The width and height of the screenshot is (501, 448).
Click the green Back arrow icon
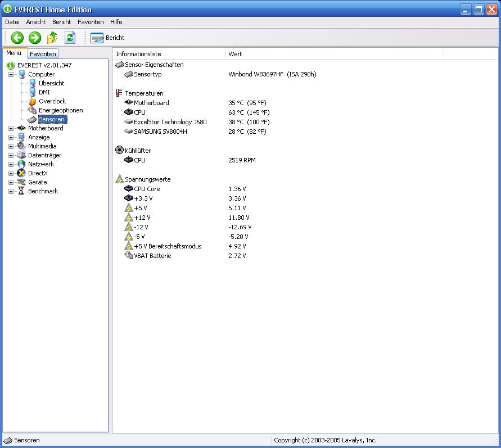17,38
